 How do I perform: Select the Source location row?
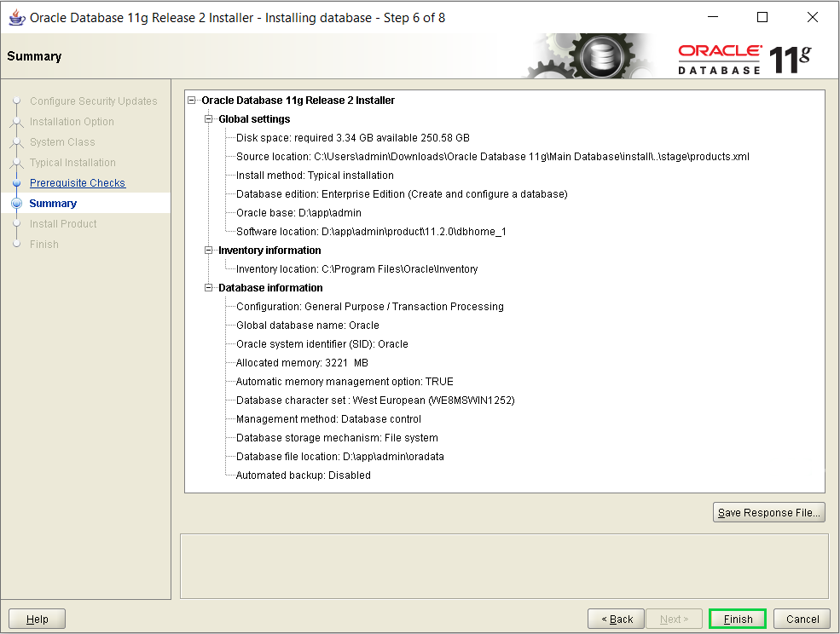pos(492,156)
